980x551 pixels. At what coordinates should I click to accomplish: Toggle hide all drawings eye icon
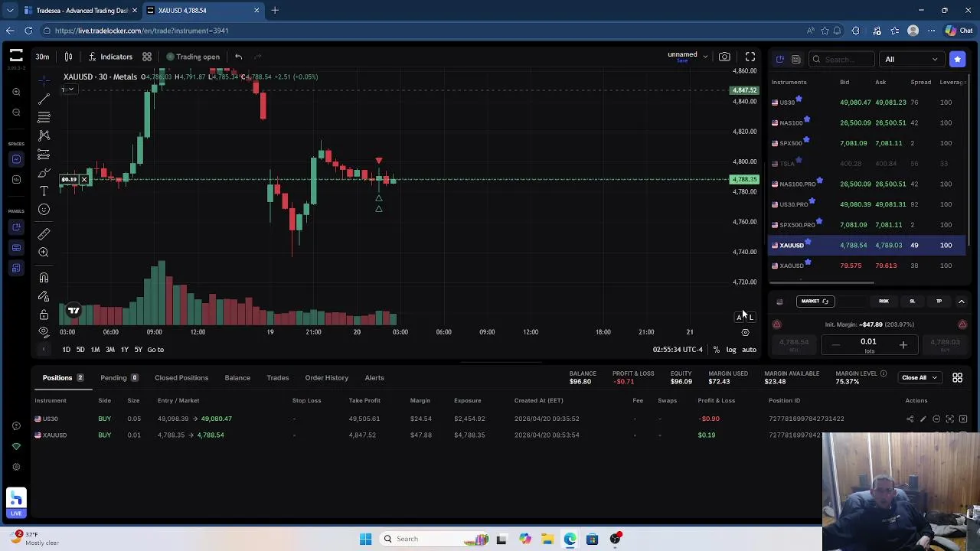pos(44,332)
